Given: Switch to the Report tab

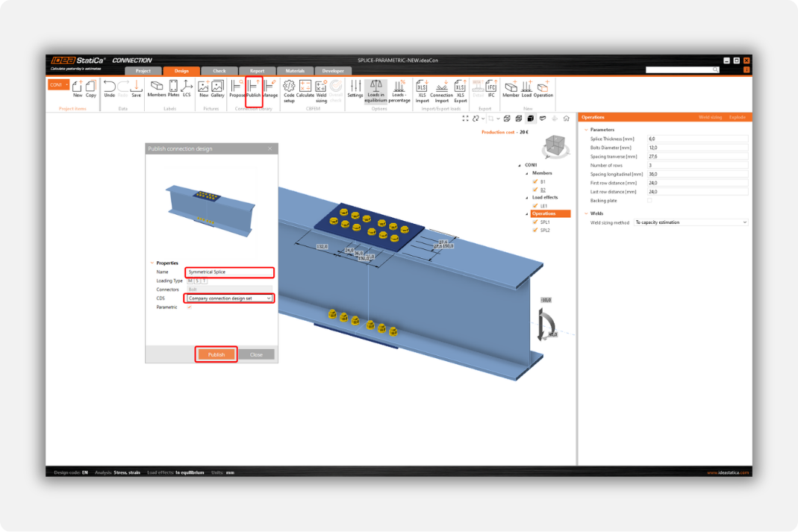Looking at the screenshot, I should click(257, 71).
